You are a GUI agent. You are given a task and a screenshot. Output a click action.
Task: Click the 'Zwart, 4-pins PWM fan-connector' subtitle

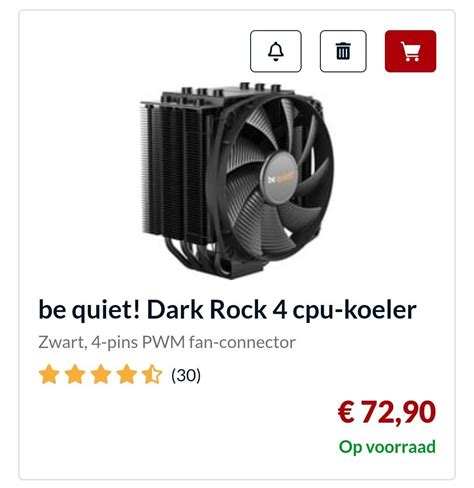(167, 342)
